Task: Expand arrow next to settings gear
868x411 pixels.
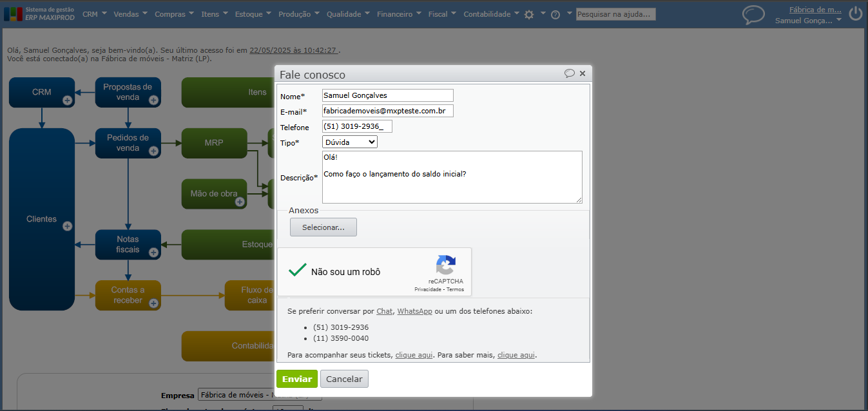Action: 543,14
